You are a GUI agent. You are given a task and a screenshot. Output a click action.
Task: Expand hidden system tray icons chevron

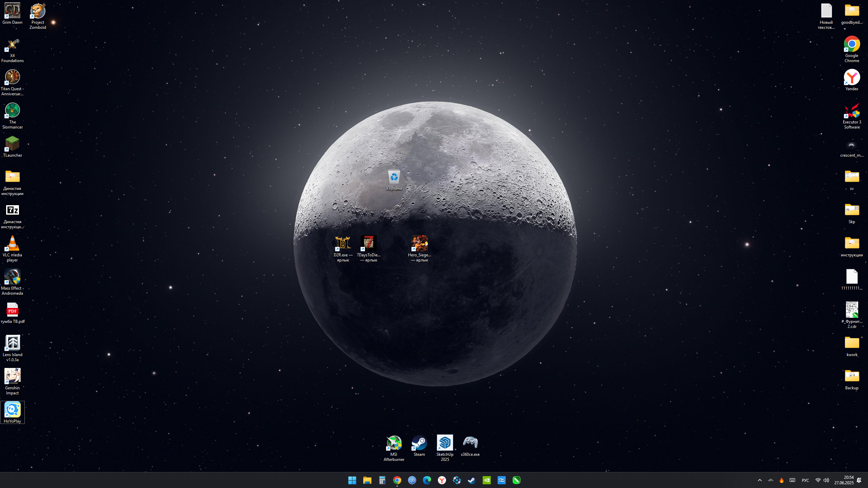(760, 480)
